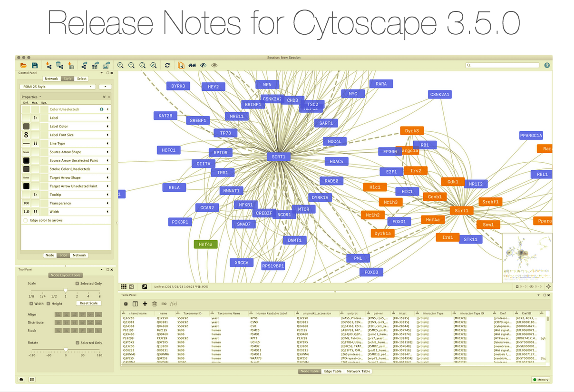Switch to the Edge Table tab
Image resolution: width=574 pixels, height=392 pixels.
[333, 371]
